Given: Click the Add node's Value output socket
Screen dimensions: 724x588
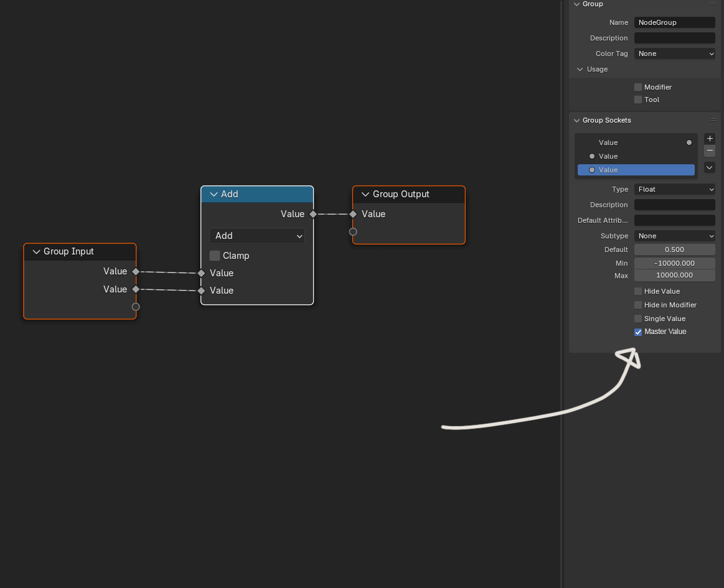Looking at the screenshot, I should click(313, 214).
